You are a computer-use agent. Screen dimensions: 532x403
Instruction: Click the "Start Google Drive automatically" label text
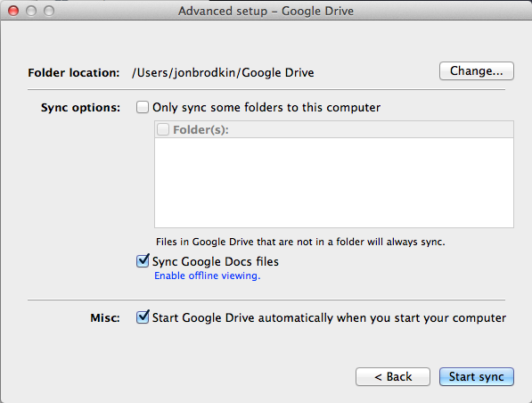point(329,318)
